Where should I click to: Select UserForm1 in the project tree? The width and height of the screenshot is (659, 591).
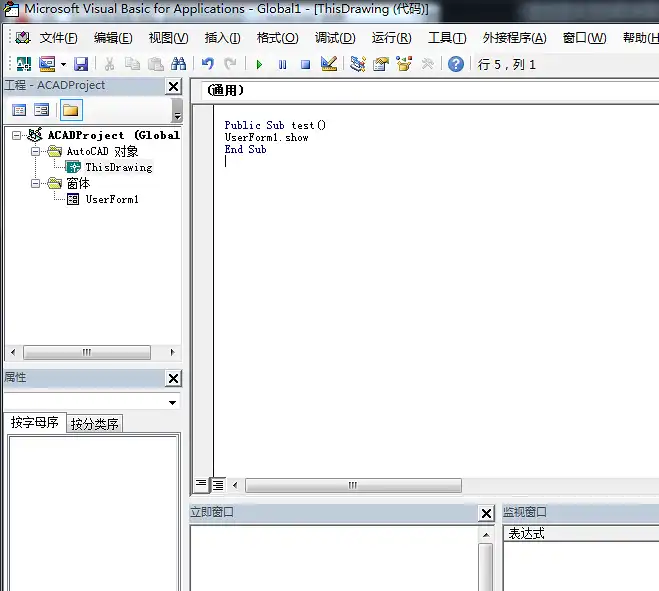tap(111, 199)
